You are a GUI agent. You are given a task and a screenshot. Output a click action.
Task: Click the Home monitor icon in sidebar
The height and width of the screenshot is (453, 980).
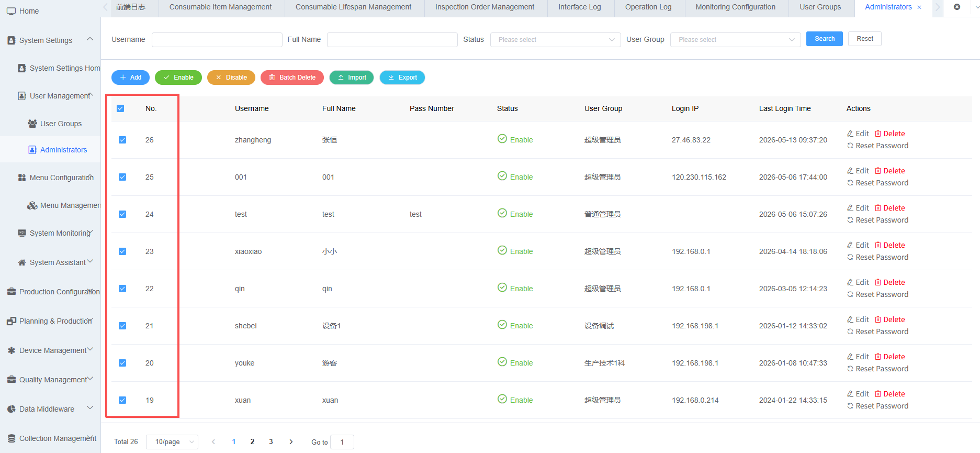coord(11,11)
